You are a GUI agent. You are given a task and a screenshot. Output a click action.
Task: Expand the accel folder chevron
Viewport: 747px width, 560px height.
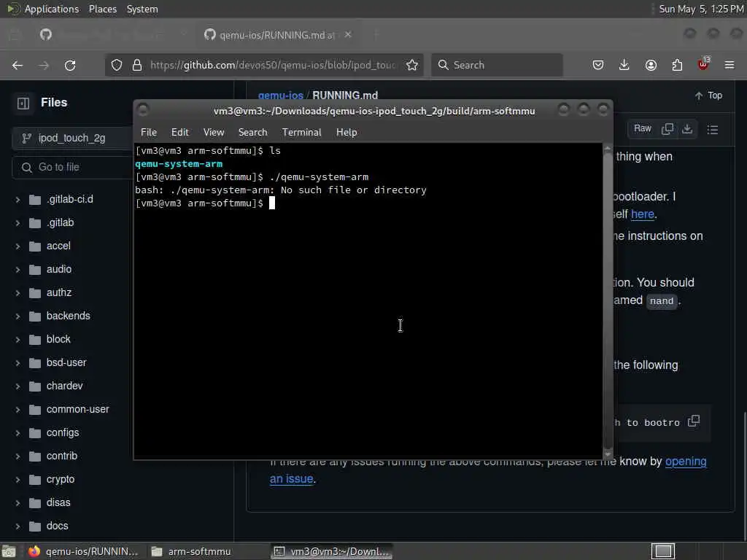18,246
